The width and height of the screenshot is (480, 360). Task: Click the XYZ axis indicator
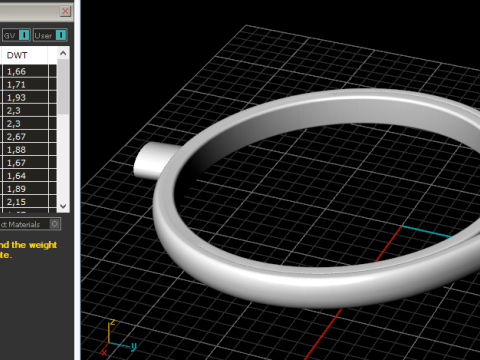click(x=118, y=337)
